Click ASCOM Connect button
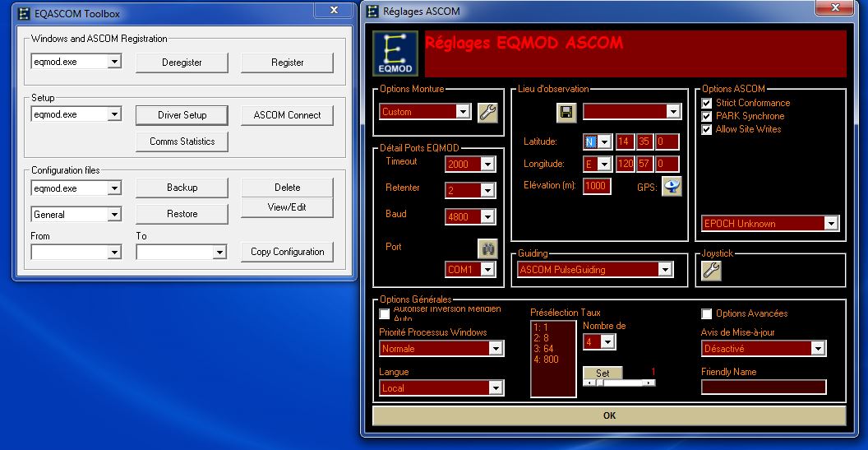The image size is (868, 450). click(x=288, y=115)
